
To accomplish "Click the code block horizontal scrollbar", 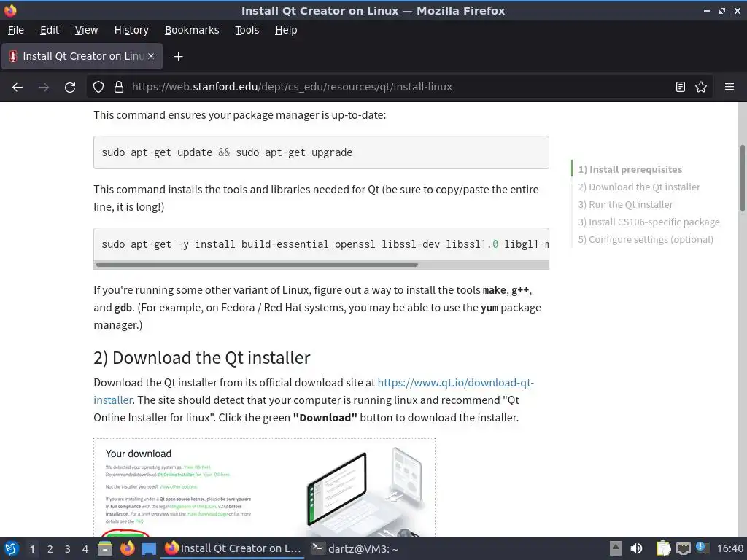I will 257,265.
